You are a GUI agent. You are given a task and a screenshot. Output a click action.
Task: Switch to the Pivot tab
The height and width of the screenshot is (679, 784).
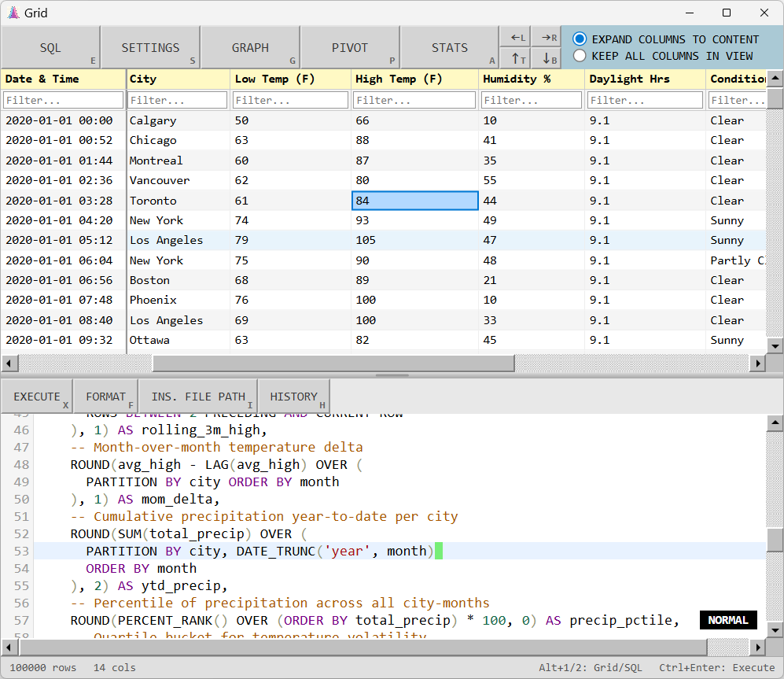tap(350, 48)
